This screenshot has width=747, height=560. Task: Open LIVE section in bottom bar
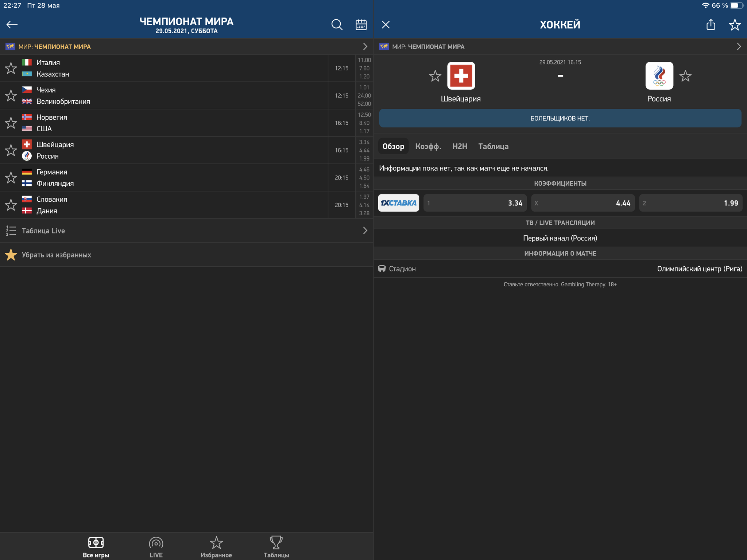156,547
